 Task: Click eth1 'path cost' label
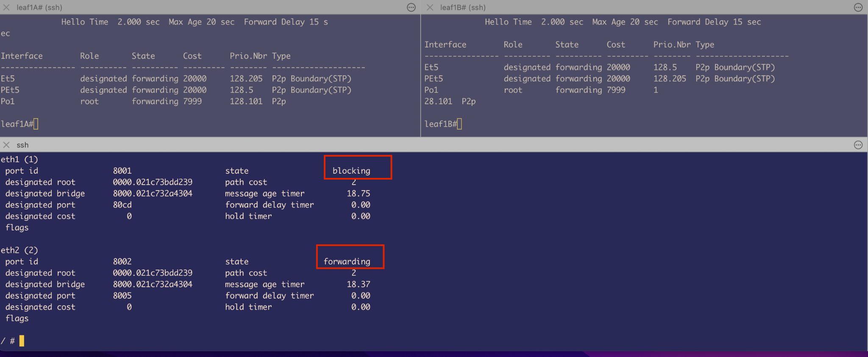tap(246, 182)
